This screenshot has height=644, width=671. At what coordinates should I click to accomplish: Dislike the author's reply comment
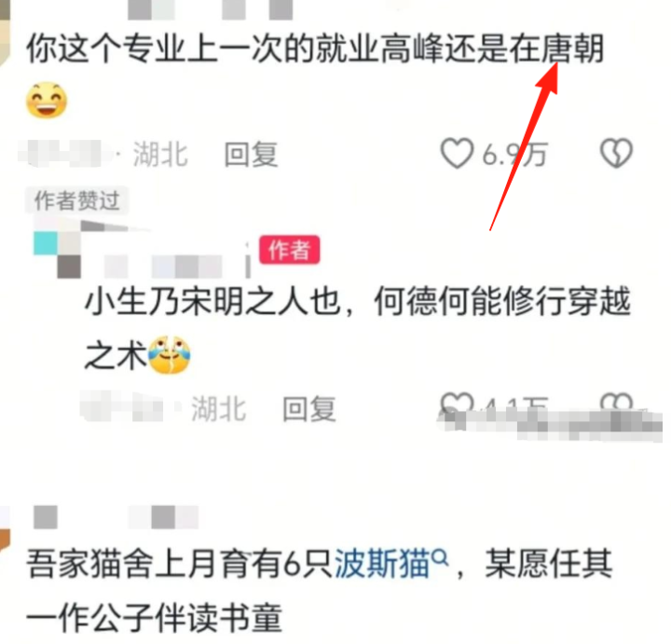(616, 404)
